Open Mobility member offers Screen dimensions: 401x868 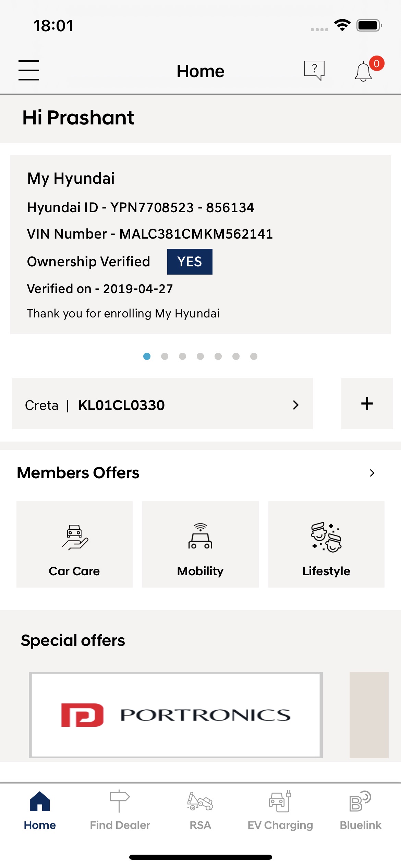click(x=200, y=544)
